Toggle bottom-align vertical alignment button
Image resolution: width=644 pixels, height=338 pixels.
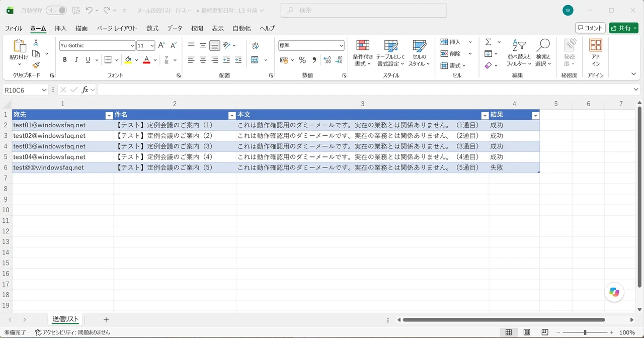point(215,45)
